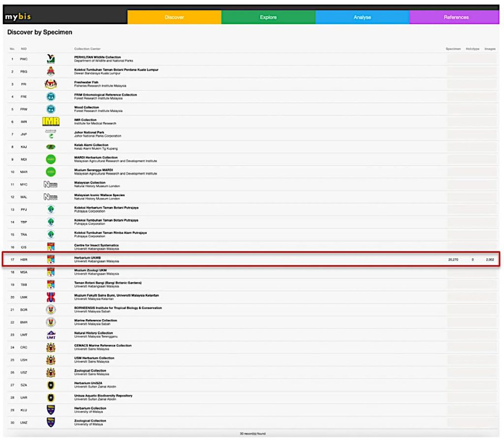The image size is (504, 442).
Task: Click the University of Malaya Herbarium crest
Action: coord(51,410)
